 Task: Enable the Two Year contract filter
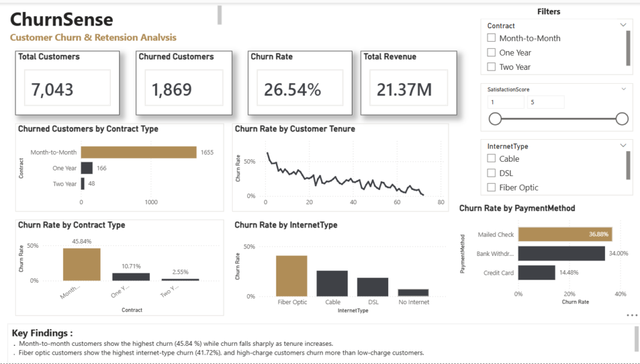click(491, 66)
